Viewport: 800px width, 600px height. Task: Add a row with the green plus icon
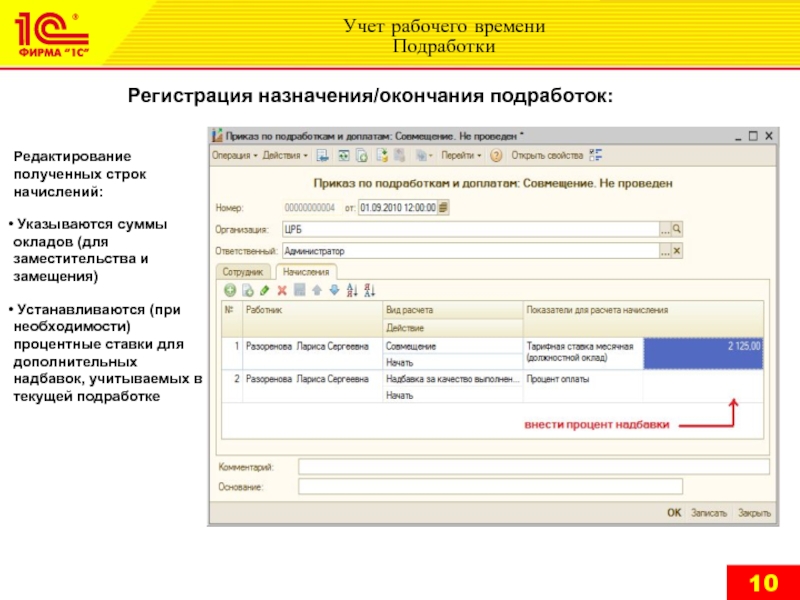pos(230,290)
